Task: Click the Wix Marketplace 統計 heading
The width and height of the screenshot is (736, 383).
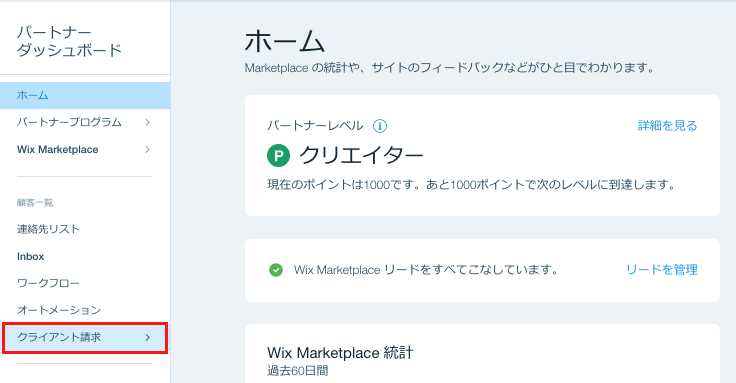Action: (x=340, y=352)
